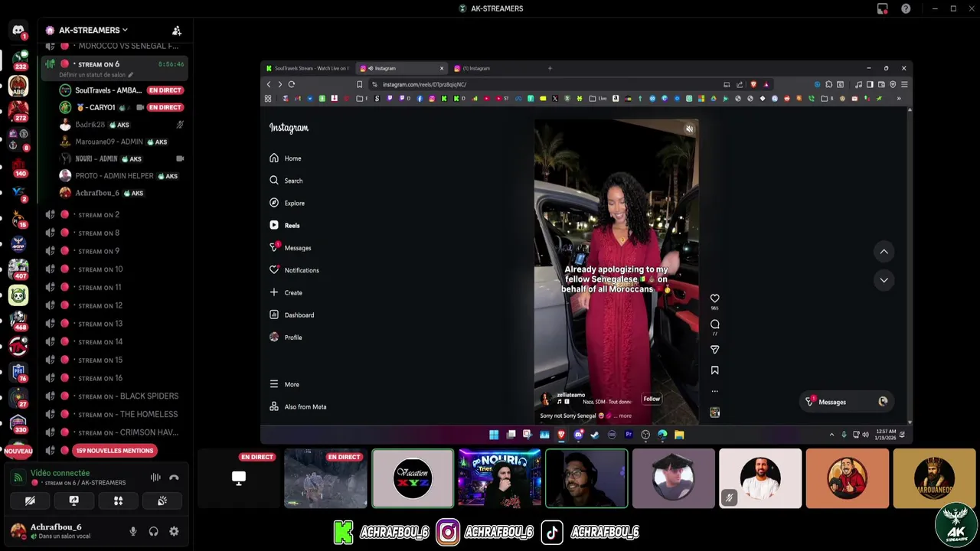This screenshot has width=980, height=551.
Task: Click the reel audio thumbnail
Action: [x=714, y=412]
